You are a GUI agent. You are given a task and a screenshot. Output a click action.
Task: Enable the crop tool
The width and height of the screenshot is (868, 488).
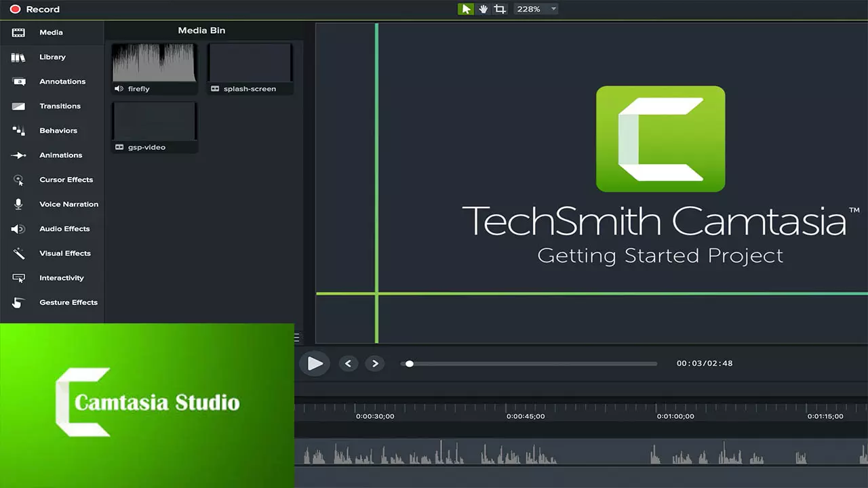[500, 9]
